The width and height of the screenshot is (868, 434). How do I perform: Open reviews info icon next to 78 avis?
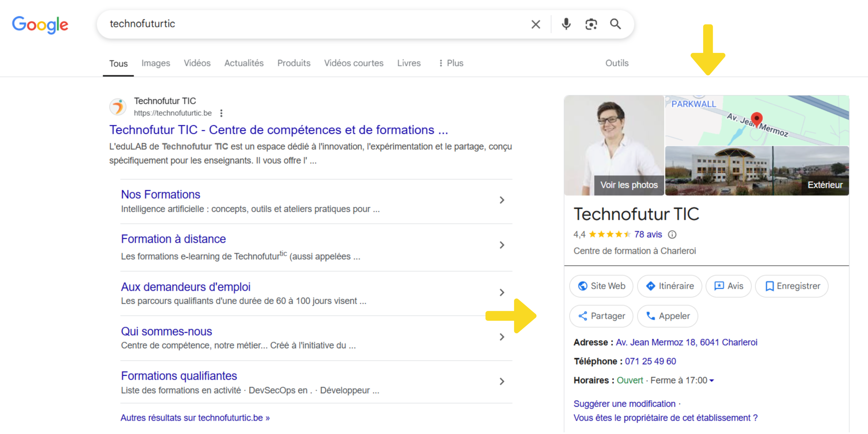[x=672, y=234]
